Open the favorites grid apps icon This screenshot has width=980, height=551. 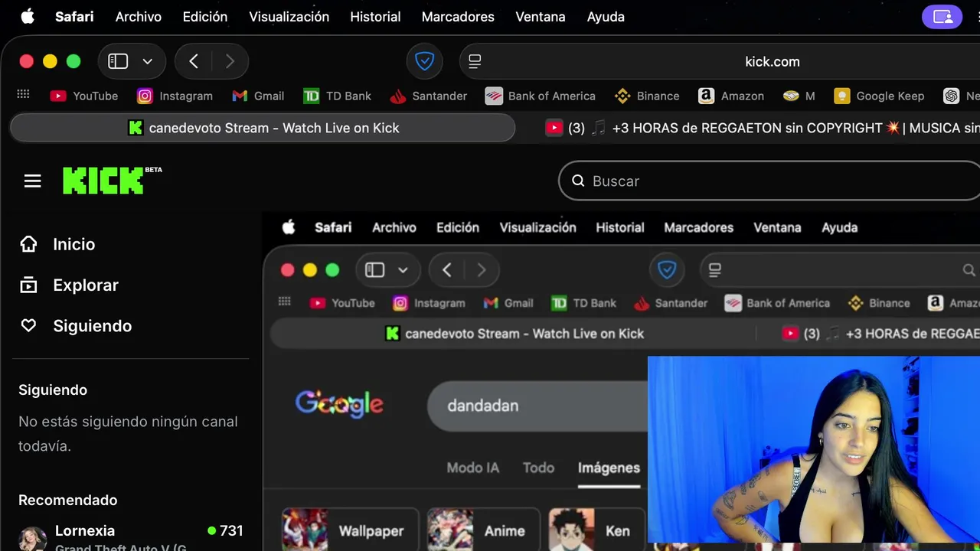tap(23, 94)
